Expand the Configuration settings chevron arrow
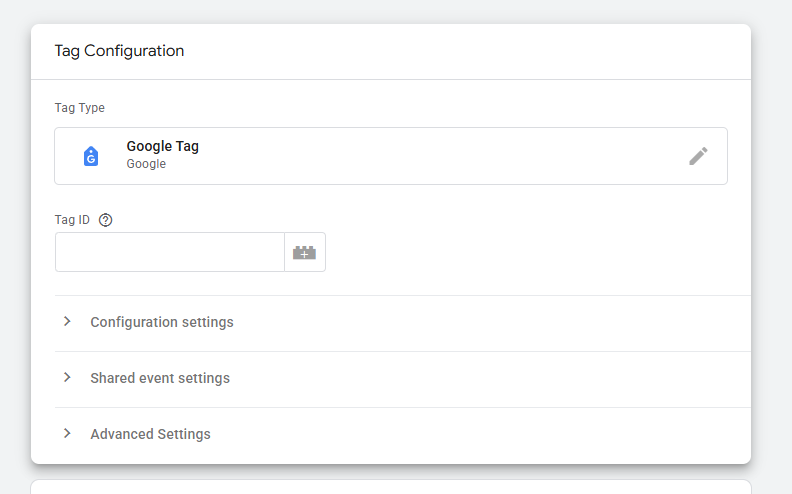792x494 pixels. coord(67,322)
